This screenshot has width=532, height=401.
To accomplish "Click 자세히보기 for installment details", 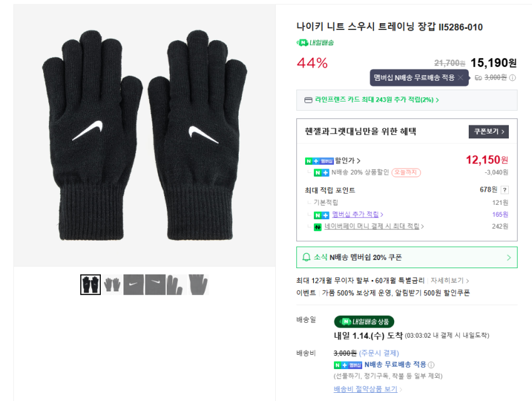I will pyautogui.click(x=449, y=281).
